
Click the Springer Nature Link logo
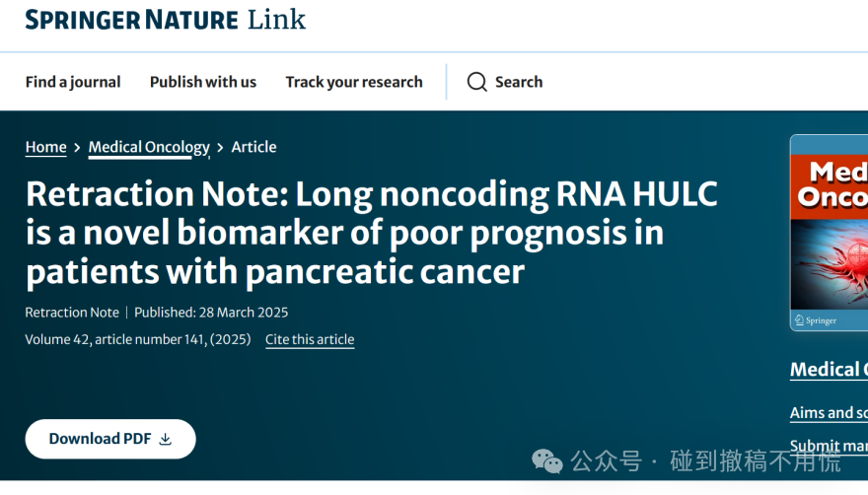(x=165, y=20)
